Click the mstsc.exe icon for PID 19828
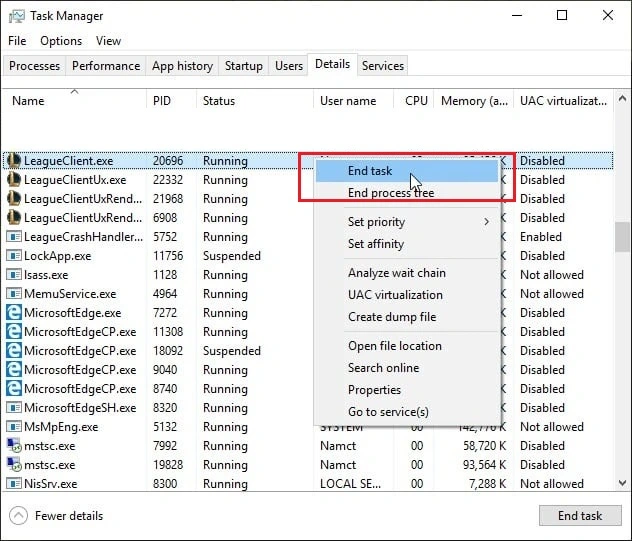Screen dimensions: 632x541 [x=14, y=464]
